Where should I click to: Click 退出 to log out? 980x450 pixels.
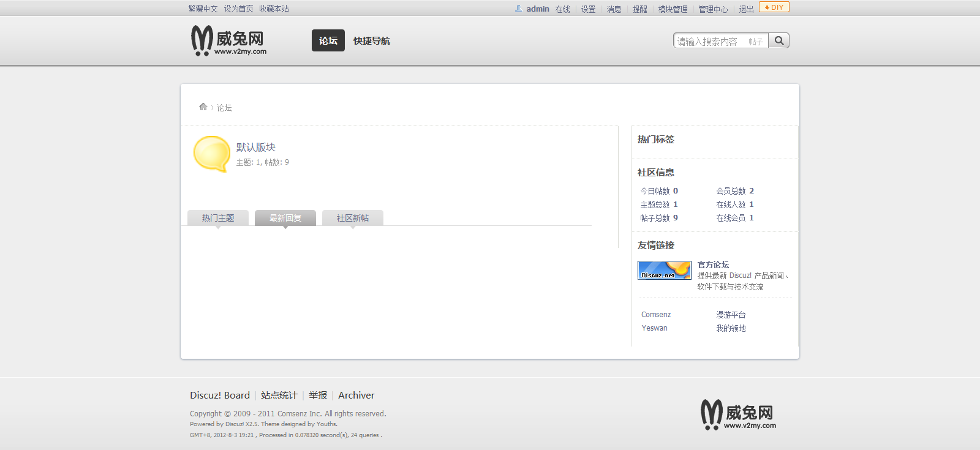coord(747,9)
